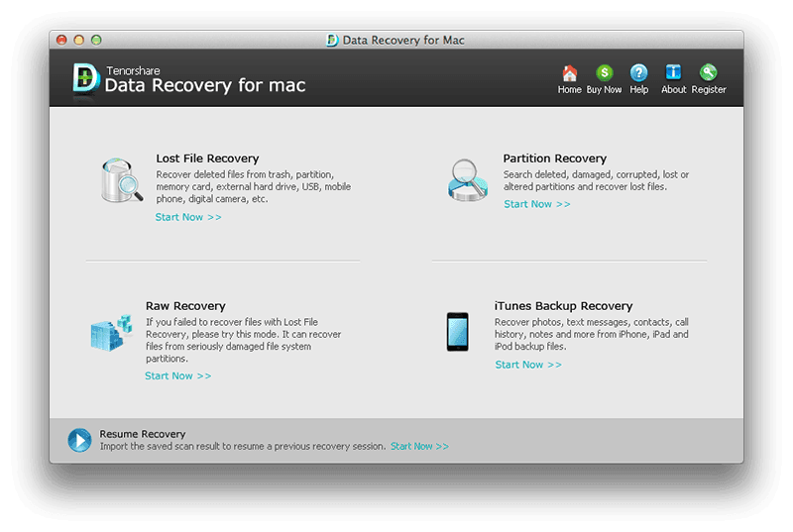The height and width of the screenshot is (532, 793).
Task: Start Now under Lost File Recovery
Action: [x=188, y=217]
